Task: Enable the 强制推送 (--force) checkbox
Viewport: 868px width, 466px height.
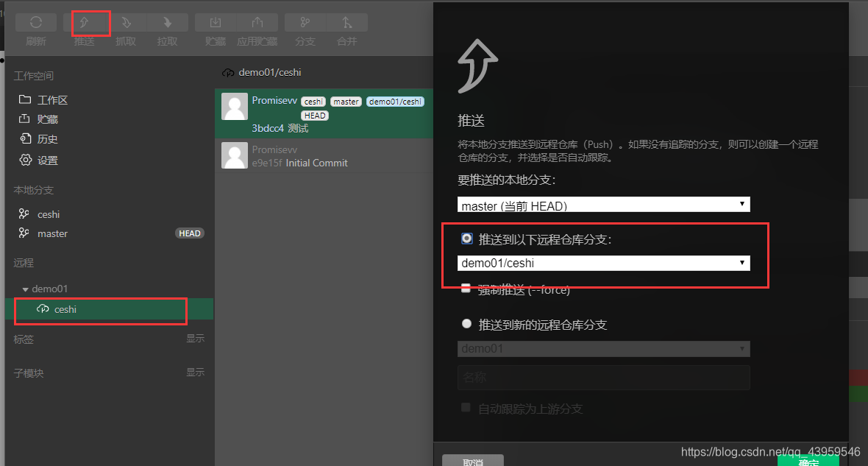Action: click(x=466, y=287)
